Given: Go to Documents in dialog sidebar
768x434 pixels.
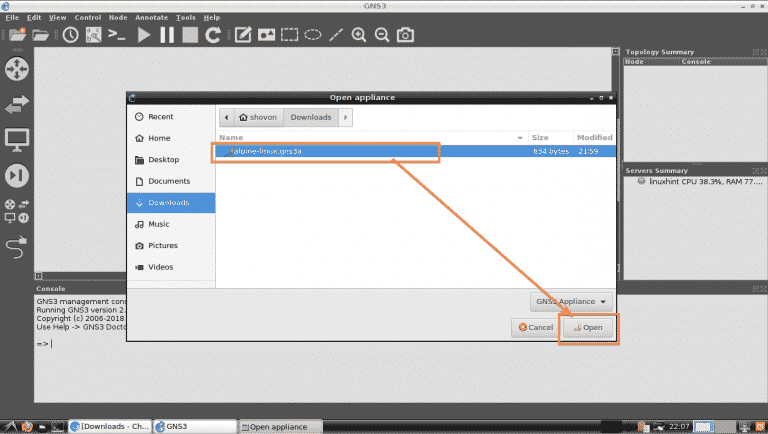Looking at the screenshot, I should click(171, 181).
